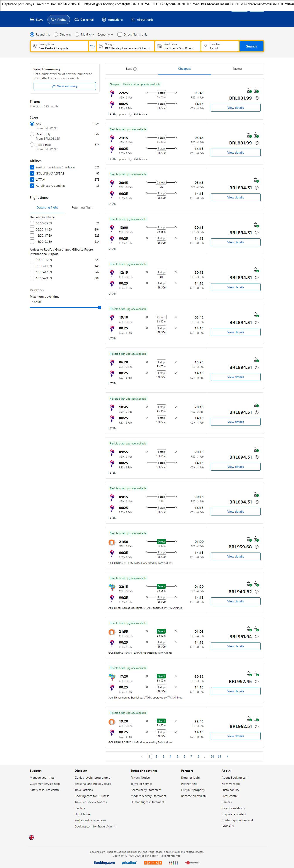This screenshot has height=868, width=294.
Task: Click the help icon beside BRL939.68 price
Action: (x=257, y=547)
